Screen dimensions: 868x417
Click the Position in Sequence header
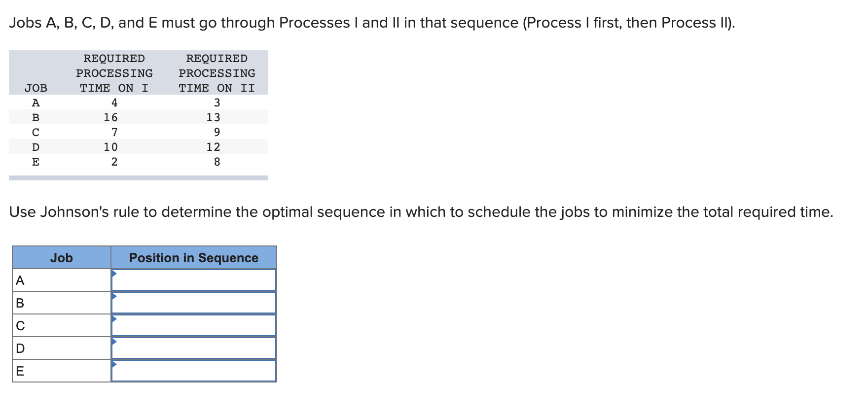pos(193,257)
